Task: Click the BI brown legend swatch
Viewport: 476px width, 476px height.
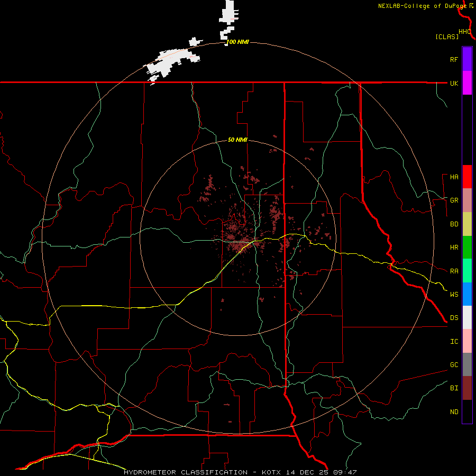Action: (467, 388)
